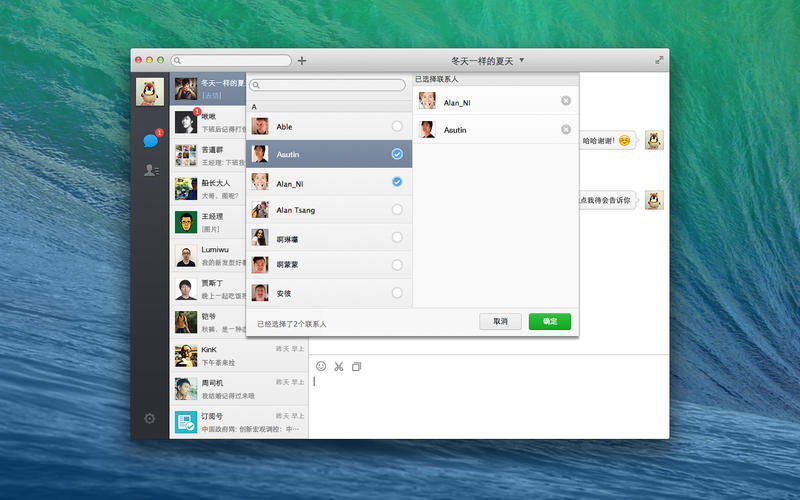The image size is (800, 500).
Task: Open the Lumiwu conversation
Action: click(208, 256)
